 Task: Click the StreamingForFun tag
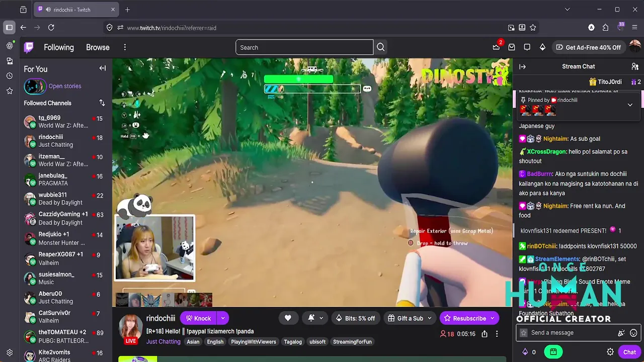352,342
